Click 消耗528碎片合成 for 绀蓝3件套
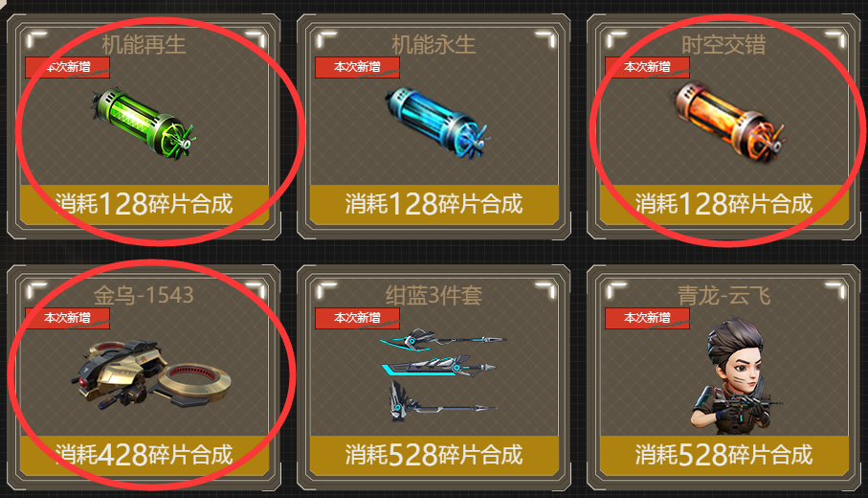 [434, 455]
